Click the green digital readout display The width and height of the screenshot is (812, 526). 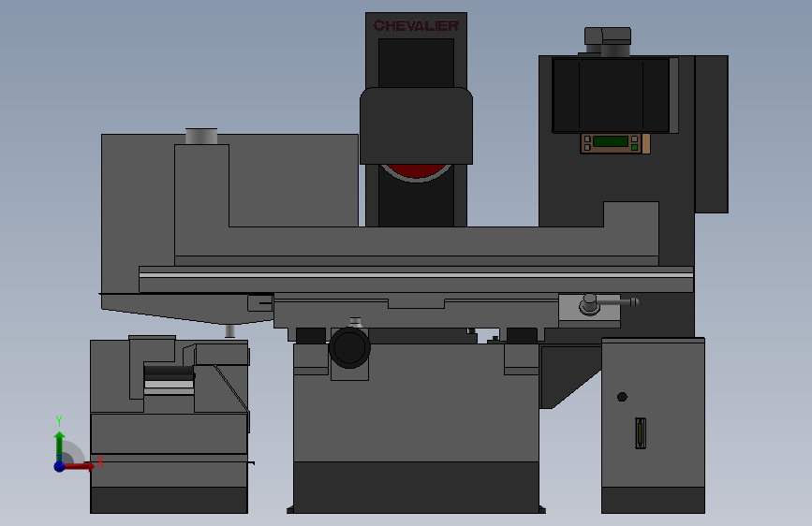611,140
